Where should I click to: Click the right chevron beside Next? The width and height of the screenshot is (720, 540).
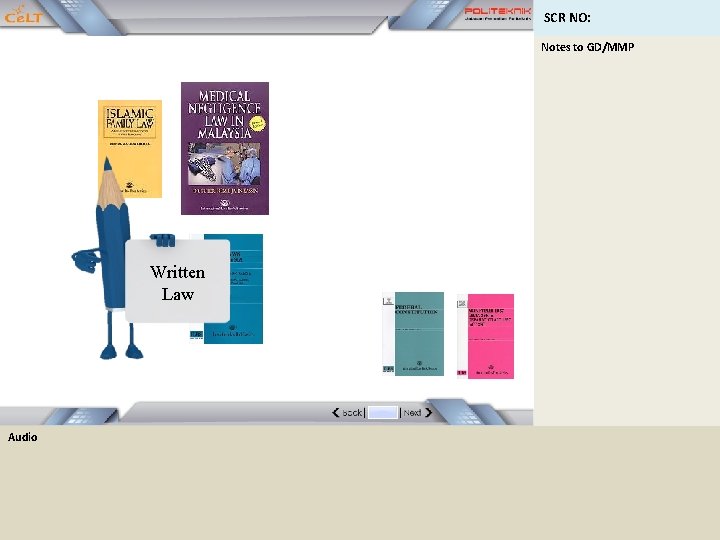[x=428, y=413]
